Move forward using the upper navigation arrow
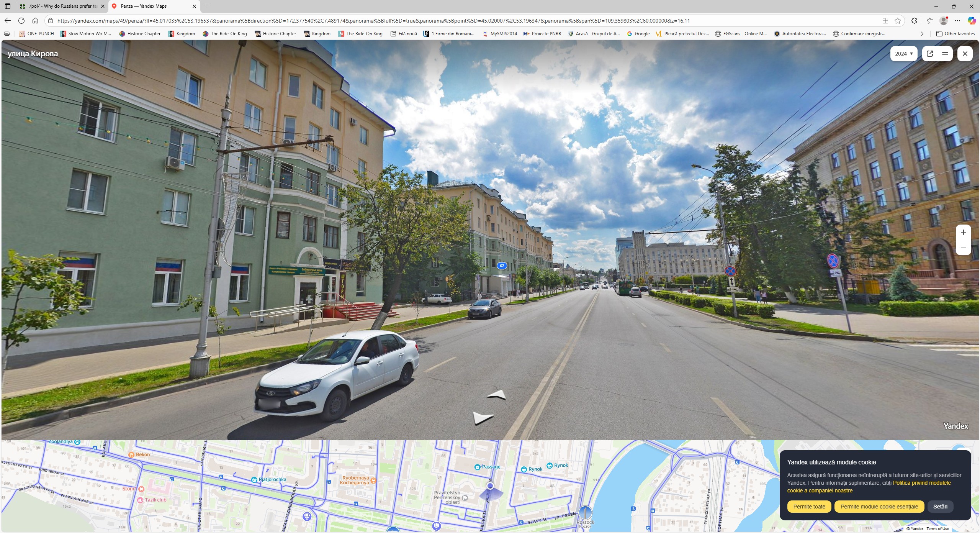Image resolution: width=980 pixels, height=533 pixels. click(x=497, y=395)
